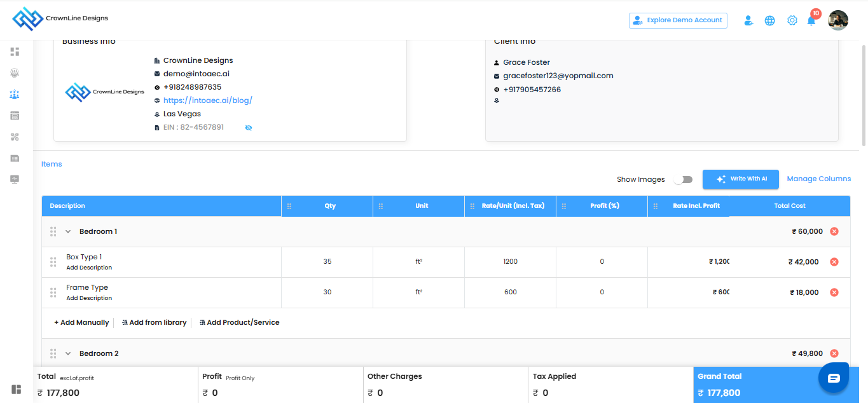Open the dashboard icon in left sidebar
868x403 pixels.
(x=15, y=51)
